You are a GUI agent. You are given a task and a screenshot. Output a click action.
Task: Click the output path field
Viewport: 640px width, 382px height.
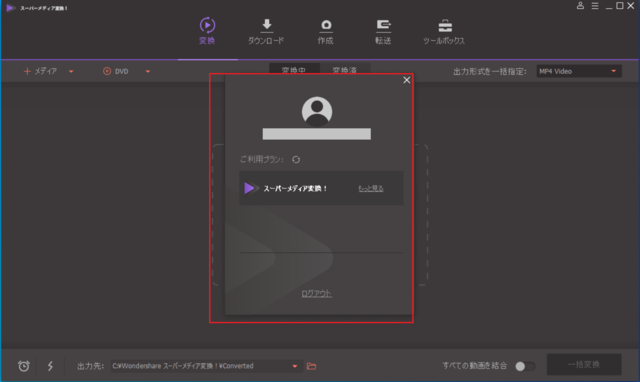coord(206,366)
